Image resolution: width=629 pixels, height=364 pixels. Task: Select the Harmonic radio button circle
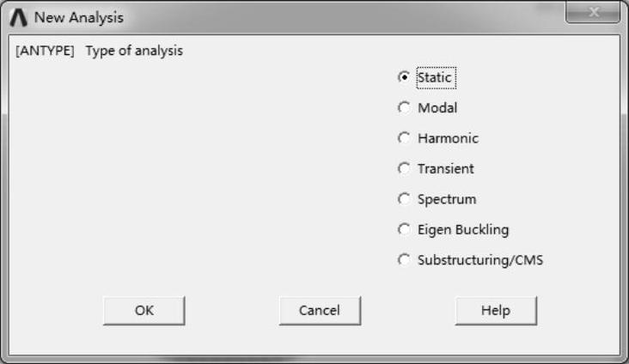pos(404,138)
